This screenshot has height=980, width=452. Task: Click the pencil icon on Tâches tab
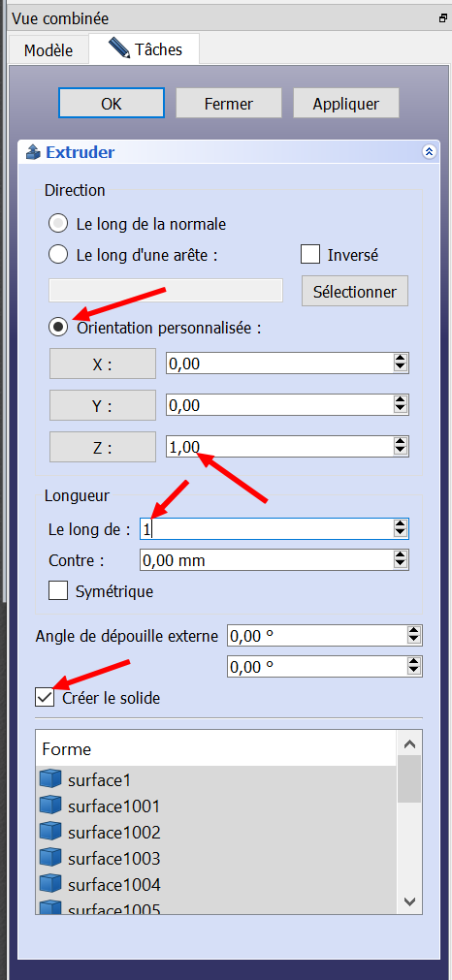[x=118, y=47]
